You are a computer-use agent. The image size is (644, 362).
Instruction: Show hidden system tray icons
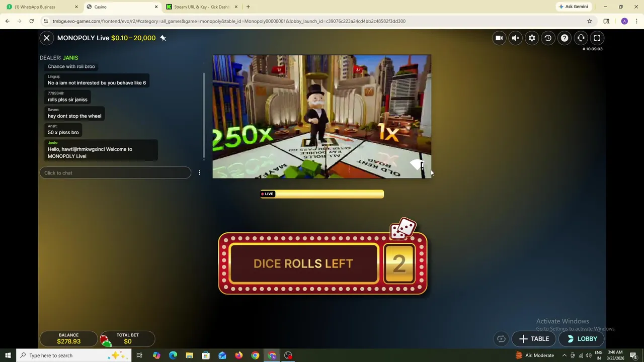(x=564, y=355)
